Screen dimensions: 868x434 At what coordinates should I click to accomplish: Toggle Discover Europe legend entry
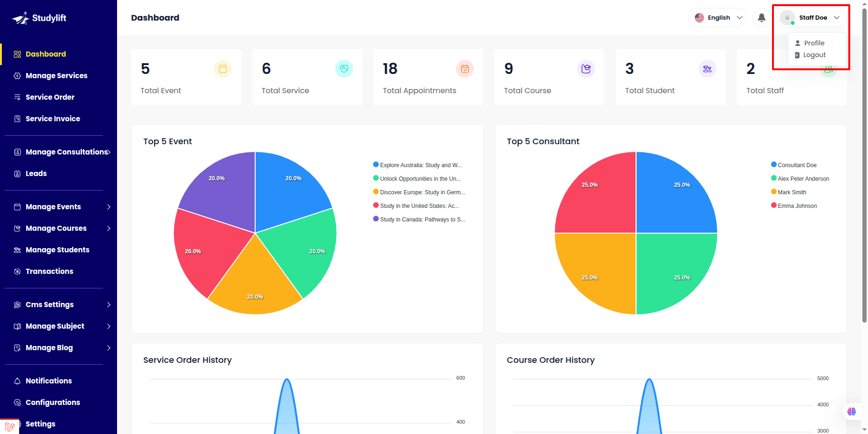[419, 192]
